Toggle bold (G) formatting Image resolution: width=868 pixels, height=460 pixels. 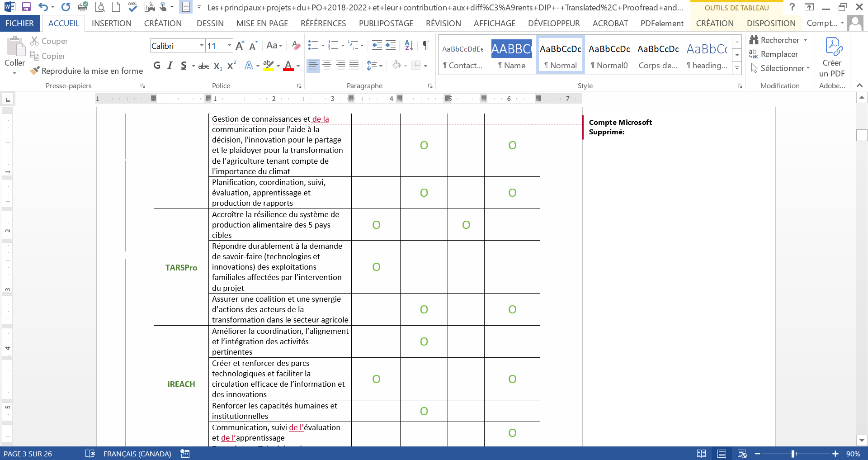(157, 66)
